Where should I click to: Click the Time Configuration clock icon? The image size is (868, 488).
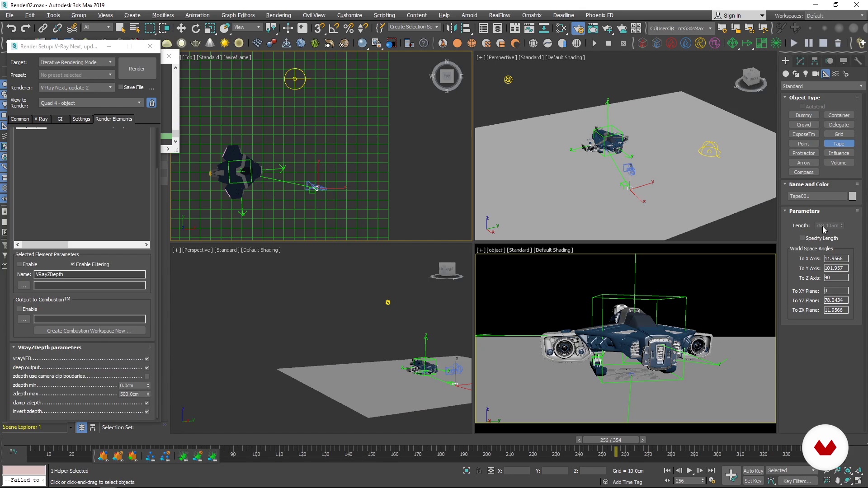point(712,480)
